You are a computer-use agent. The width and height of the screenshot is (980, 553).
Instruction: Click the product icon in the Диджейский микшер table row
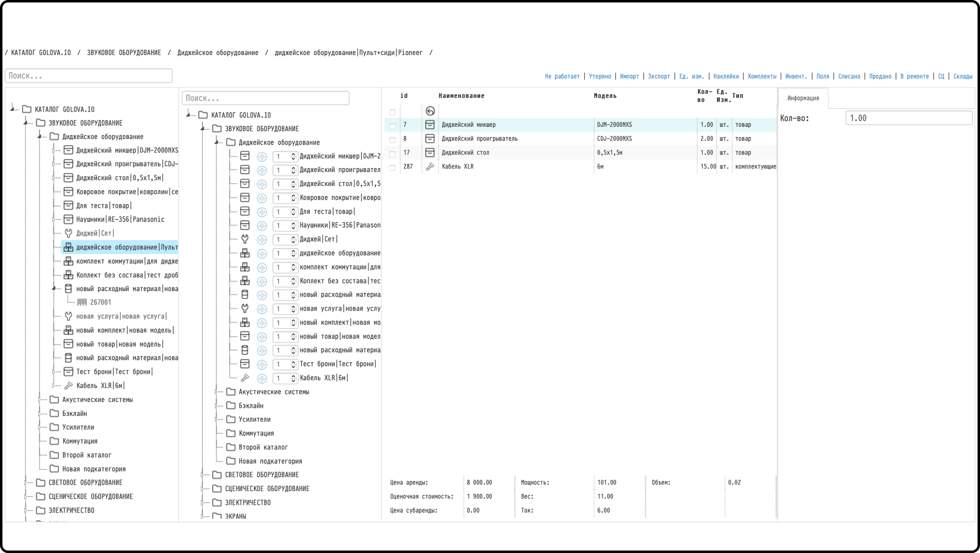click(430, 125)
